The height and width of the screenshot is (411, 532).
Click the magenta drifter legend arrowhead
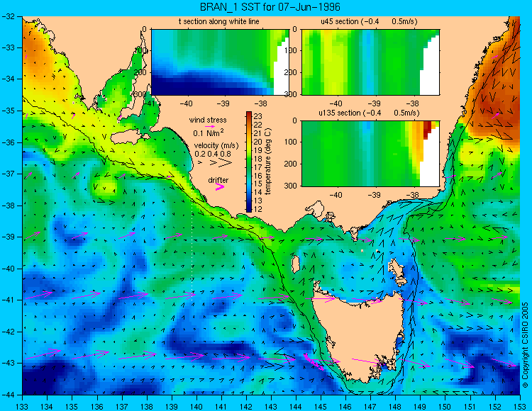click(220, 187)
